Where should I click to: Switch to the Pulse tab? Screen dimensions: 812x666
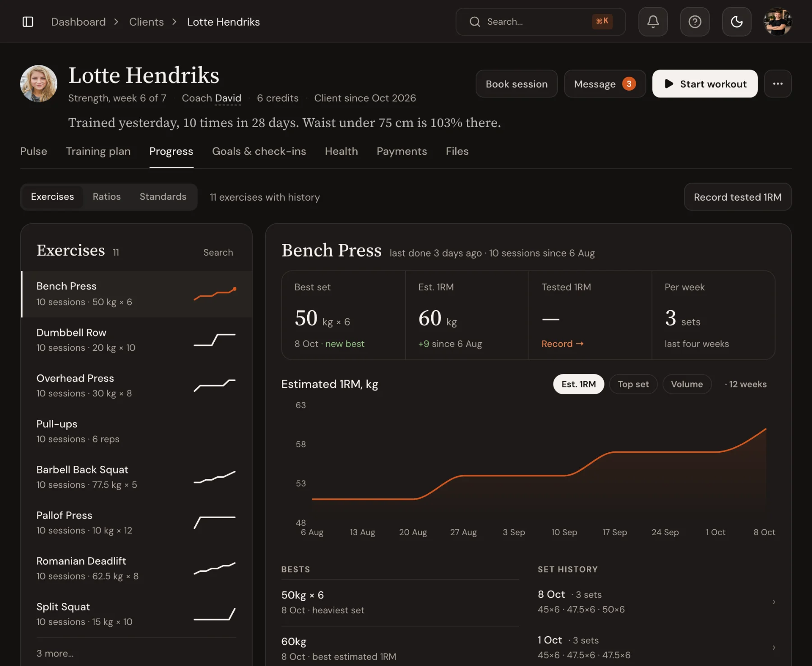point(34,152)
